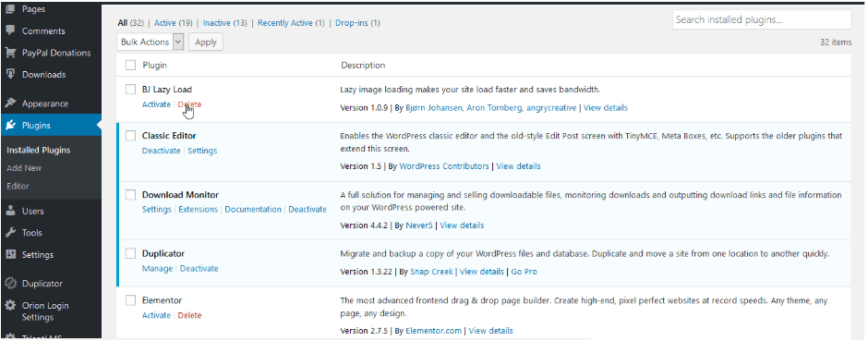Activate the Elementor plugin
Screen dimensions: 868x341
click(156, 315)
